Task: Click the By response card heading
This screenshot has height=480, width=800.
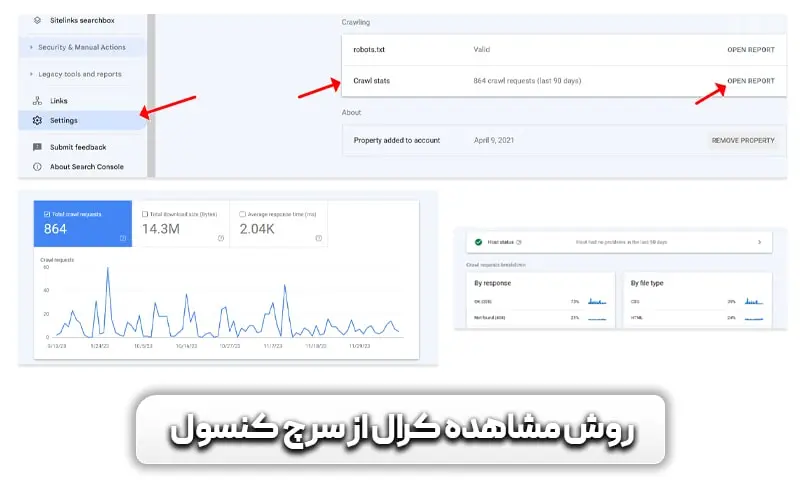Action: 492,283
